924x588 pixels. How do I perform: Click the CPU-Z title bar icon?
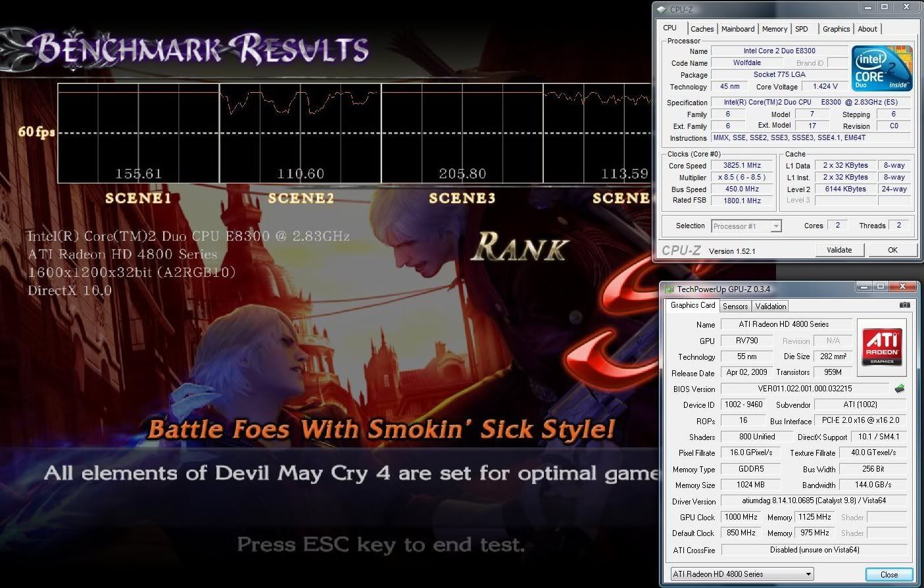click(x=662, y=9)
